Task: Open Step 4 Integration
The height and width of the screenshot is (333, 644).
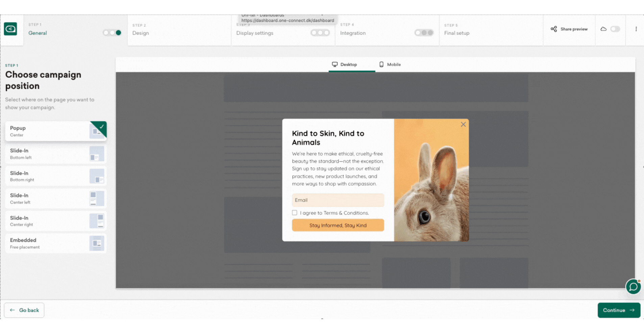Action: coord(353,33)
